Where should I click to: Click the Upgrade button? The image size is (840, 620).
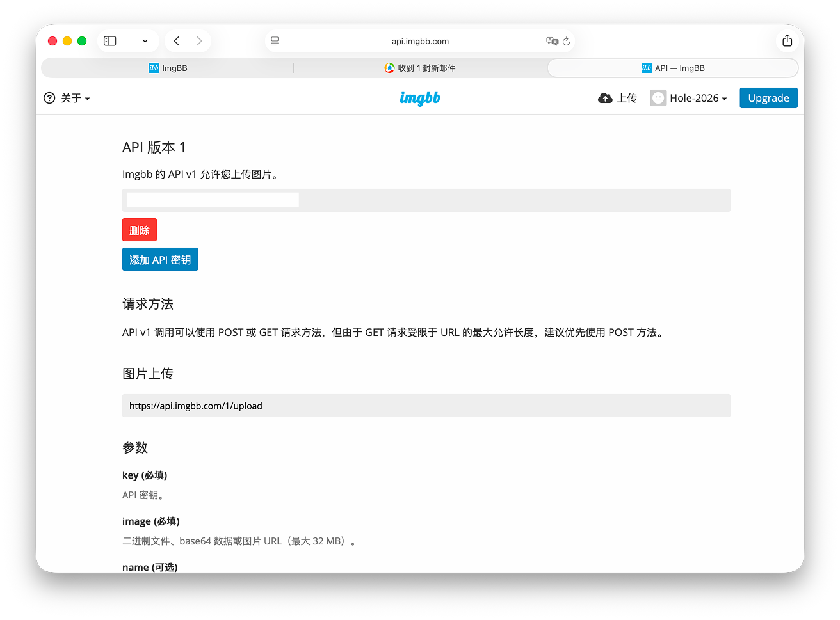pos(768,98)
